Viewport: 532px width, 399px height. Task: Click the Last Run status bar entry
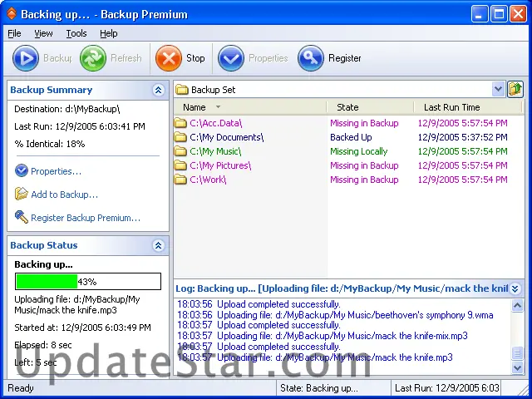coord(447,388)
